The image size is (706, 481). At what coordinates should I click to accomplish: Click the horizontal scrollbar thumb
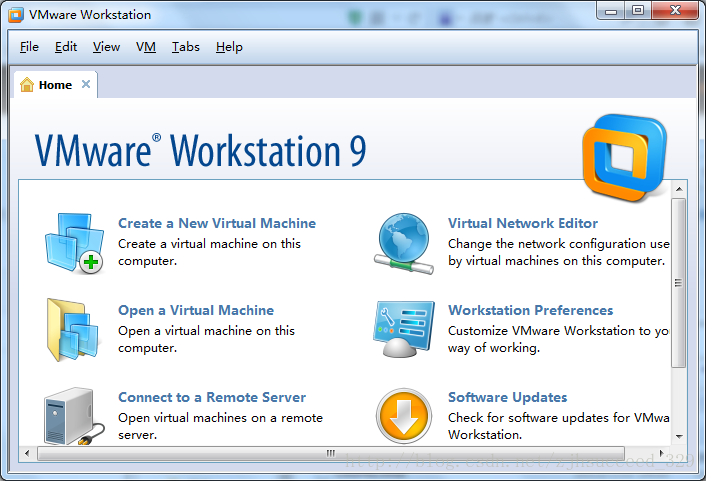(x=331, y=453)
